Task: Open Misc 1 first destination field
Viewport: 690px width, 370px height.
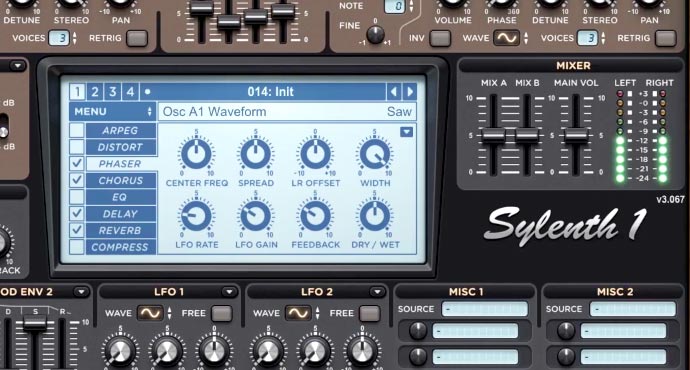Action: click(x=475, y=331)
